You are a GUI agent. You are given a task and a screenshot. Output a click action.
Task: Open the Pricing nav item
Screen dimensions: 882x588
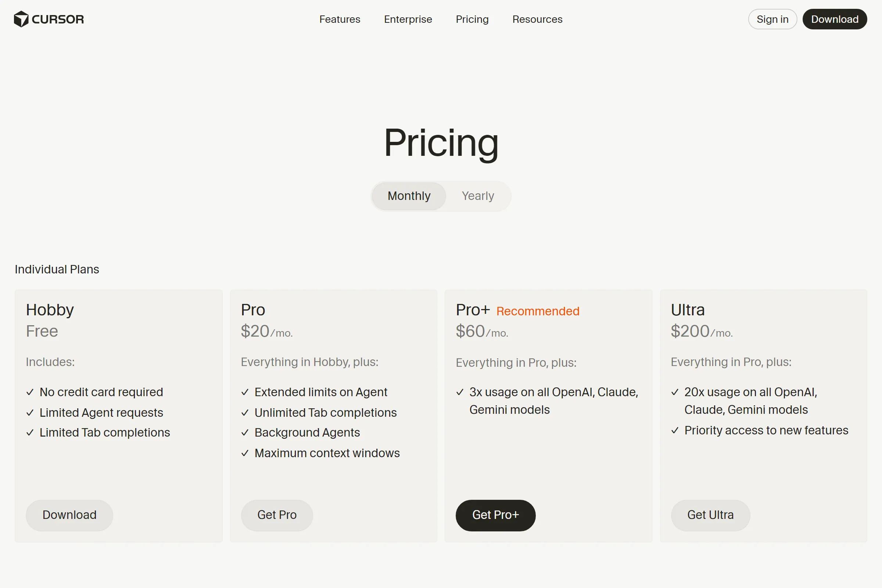472,19
